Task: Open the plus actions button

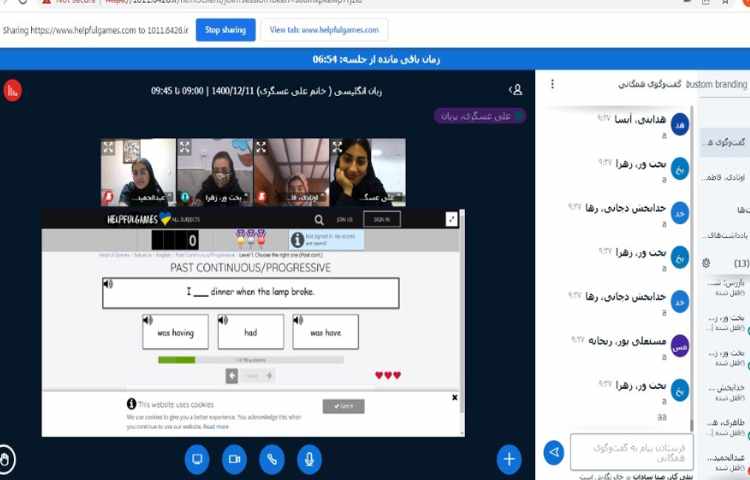Action: tap(509, 459)
